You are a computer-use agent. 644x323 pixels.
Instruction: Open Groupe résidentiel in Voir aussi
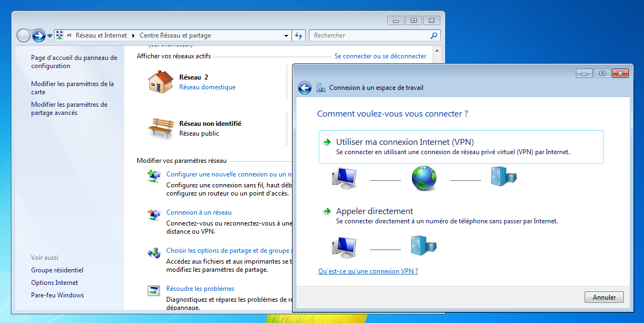click(x=57, y=270)
